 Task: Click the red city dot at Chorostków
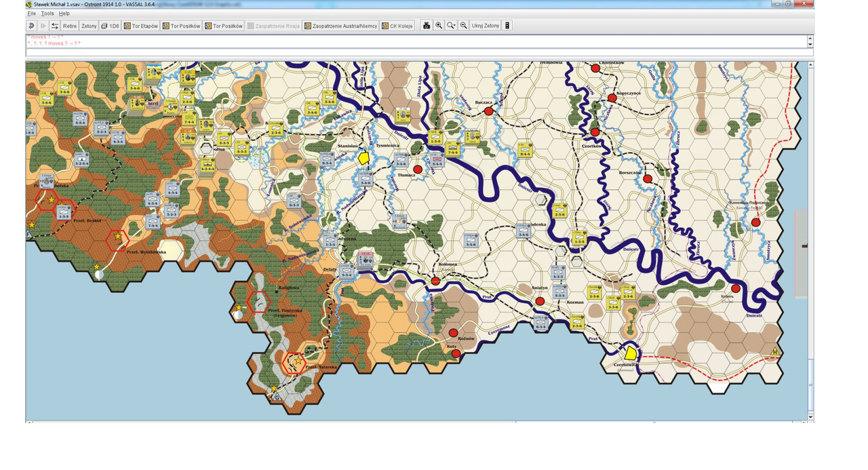click(595, 68)
